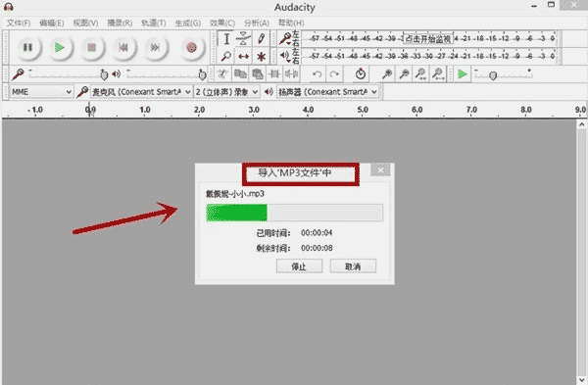This screenshot has width=588, height=385.
Task: Select the Multi-Tool asterisk icon
Action: click(261, 56)
